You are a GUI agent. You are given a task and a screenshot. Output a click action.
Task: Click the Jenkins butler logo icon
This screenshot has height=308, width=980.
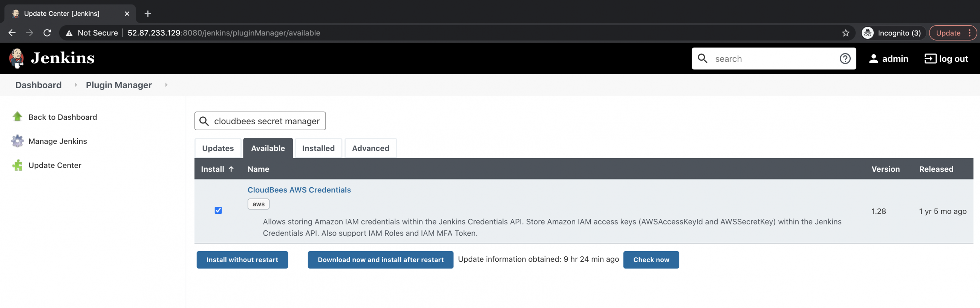(16, 58)
